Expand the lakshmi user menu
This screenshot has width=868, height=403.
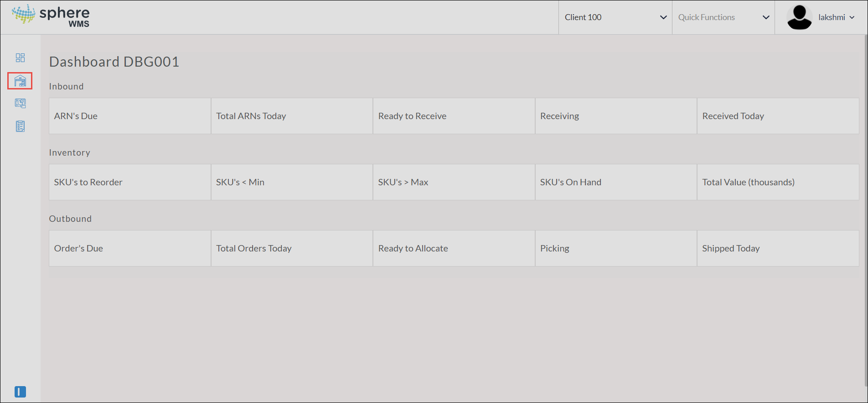point(836,17)
